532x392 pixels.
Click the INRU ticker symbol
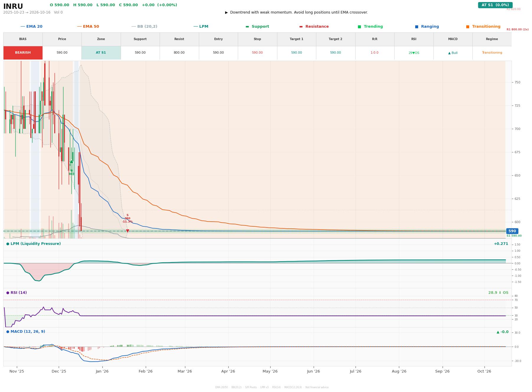tap(13, 6)
